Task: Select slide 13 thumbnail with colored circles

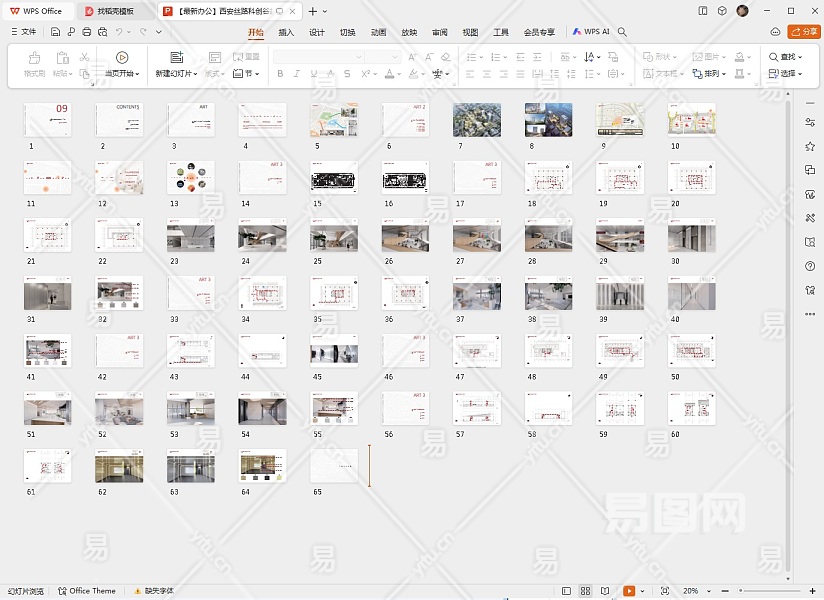Action: click(191, 178)
